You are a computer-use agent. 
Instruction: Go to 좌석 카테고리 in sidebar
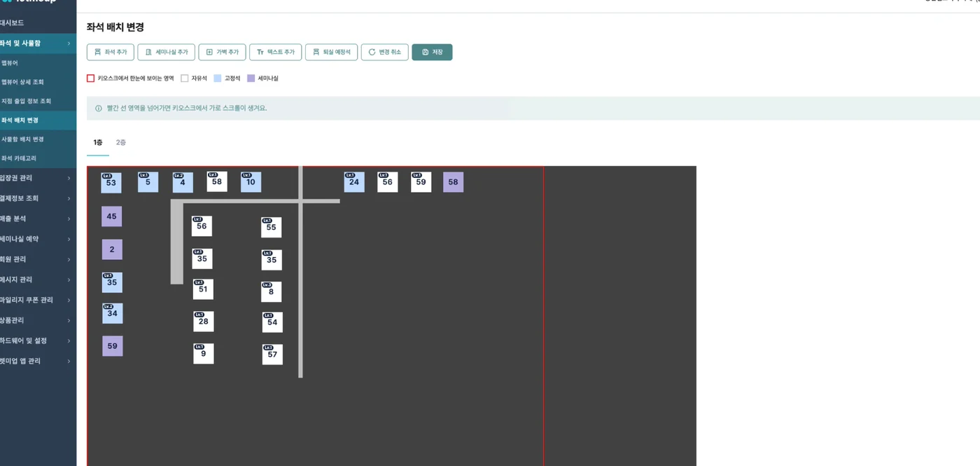(38, 158)
